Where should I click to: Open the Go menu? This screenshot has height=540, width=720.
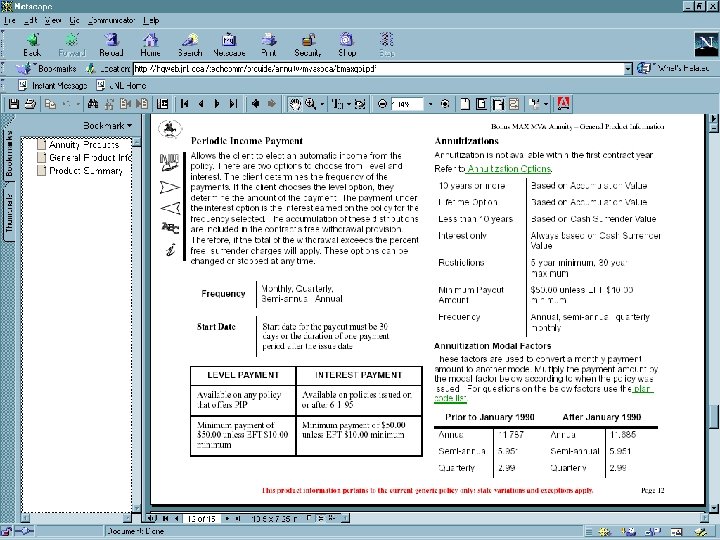click(x=74, y=20)
